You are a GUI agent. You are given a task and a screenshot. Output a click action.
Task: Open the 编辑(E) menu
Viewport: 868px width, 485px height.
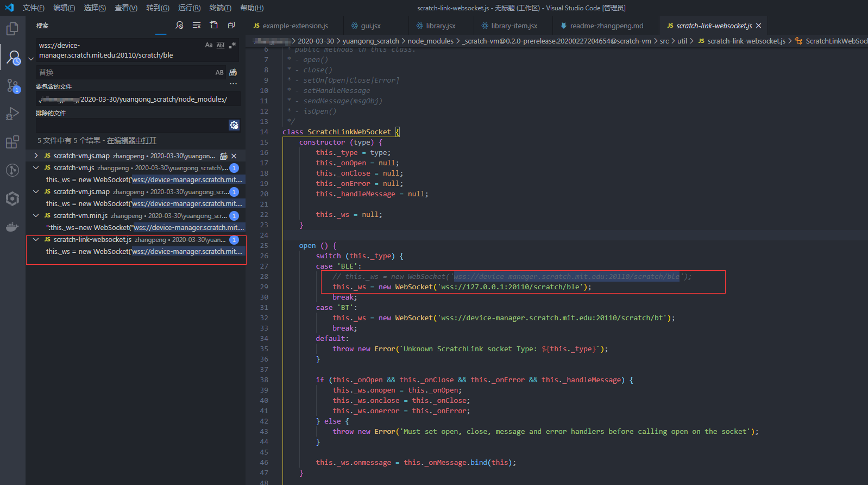pyautogui.click(x=64, y=8)
